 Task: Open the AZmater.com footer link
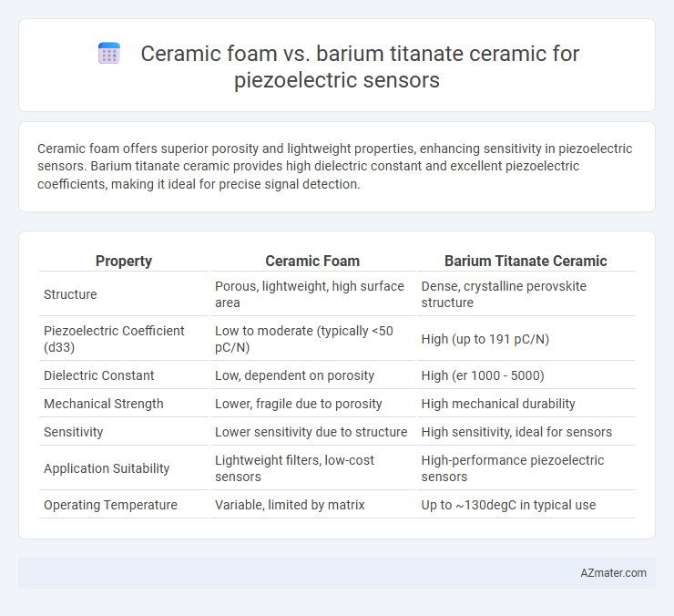[x=613, y=573]
